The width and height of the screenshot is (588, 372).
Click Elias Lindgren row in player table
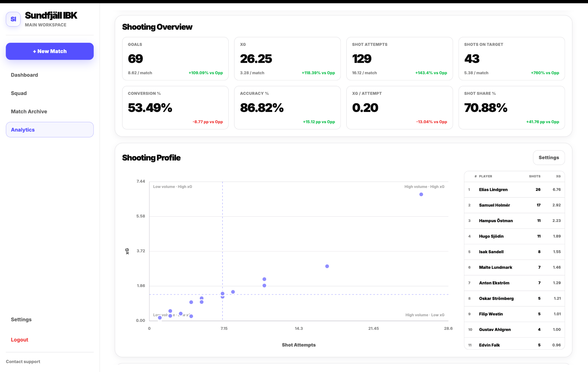tap(514, 189)
